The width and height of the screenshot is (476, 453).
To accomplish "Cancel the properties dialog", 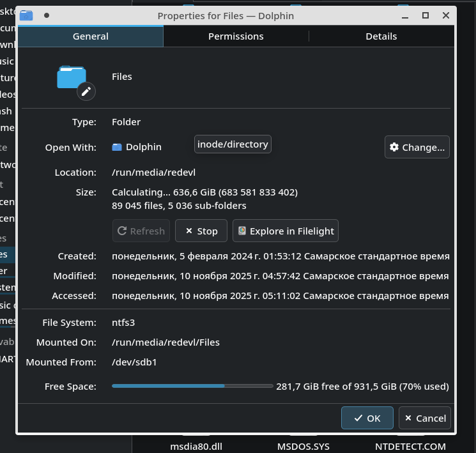I will [425, 418].
